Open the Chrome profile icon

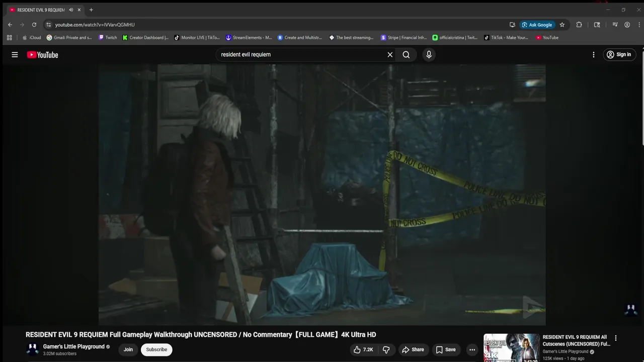627,25
